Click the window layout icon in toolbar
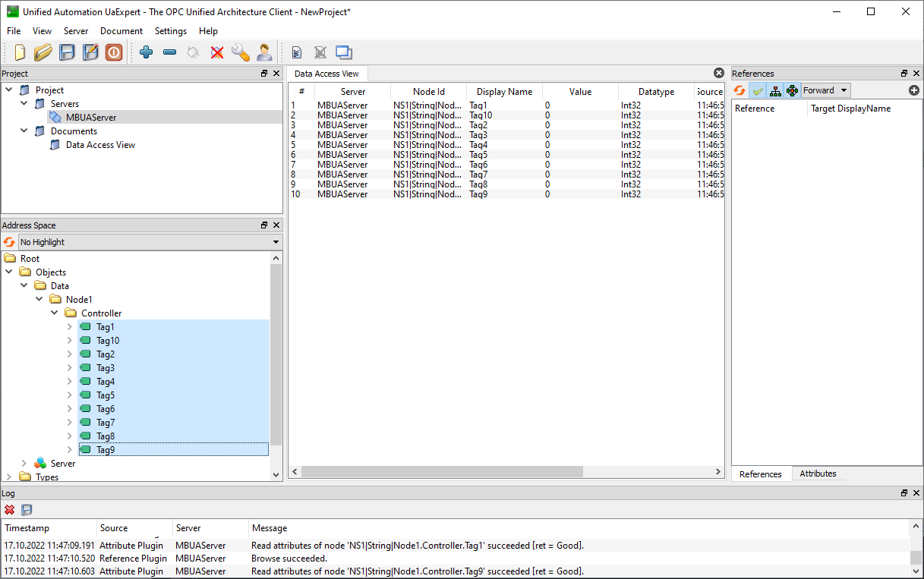The width and height of the screenshot is (924, 579). tap(344, 52)
